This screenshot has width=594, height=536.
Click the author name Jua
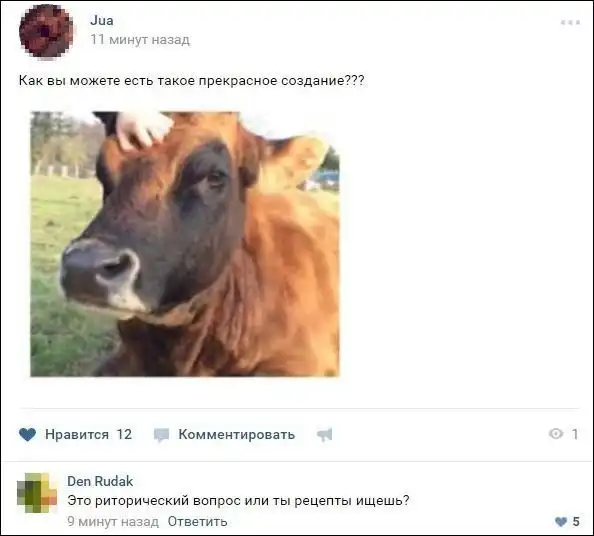pos(102,20)
